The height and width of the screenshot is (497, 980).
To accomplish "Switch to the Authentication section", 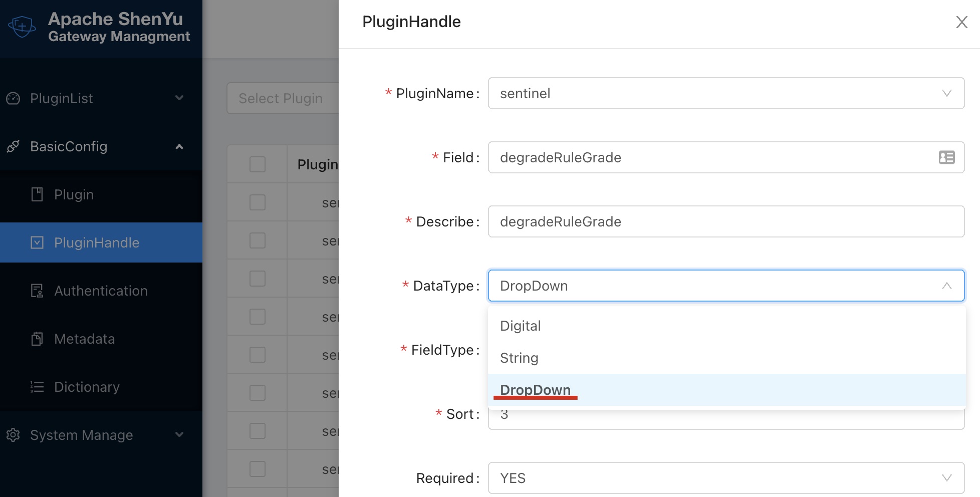I will [x=100, y=291].
